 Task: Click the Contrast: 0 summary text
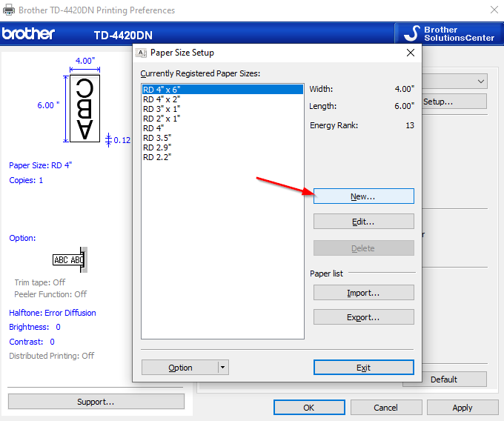tap(32, 341)
